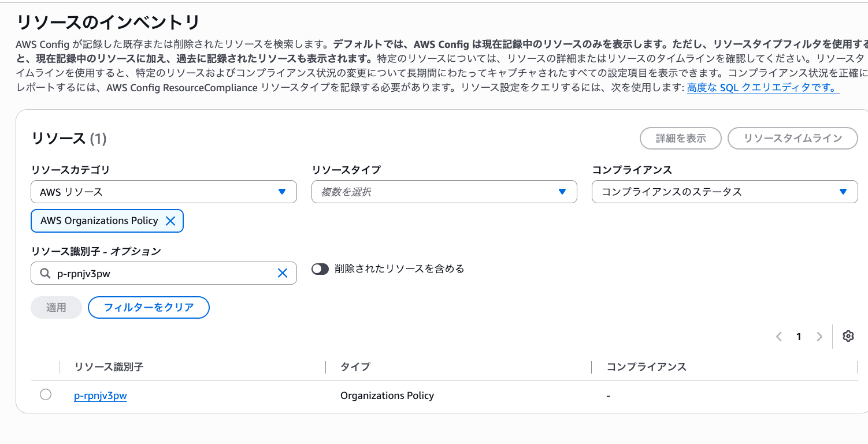Click the 詳細を表示 button
868x444 pixels.
[x=681, y=139]
